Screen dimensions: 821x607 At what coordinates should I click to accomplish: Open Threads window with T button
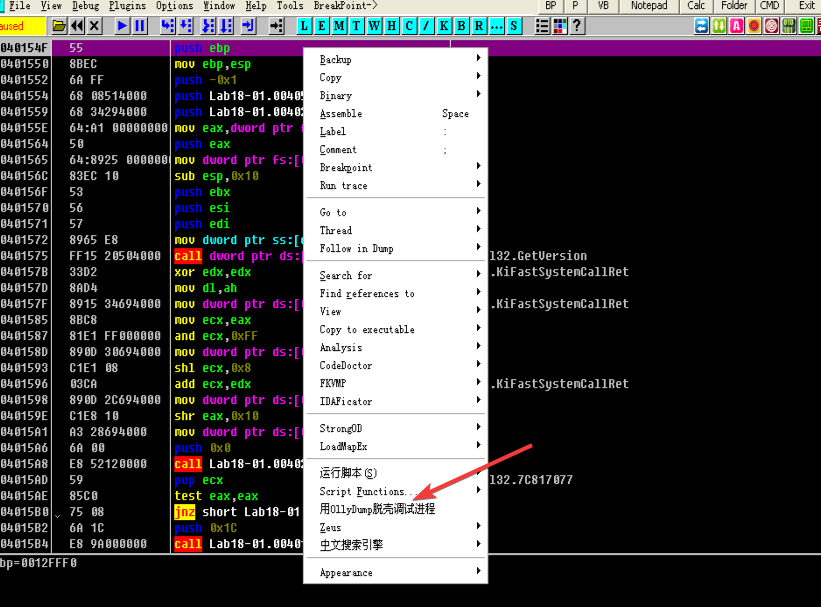coord(357,26)
